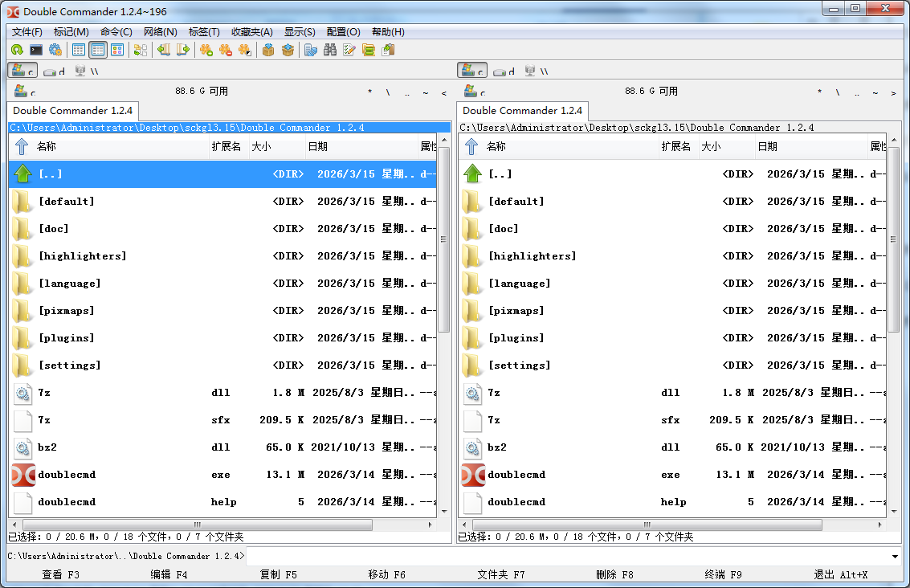Open left panel drive list button
The image size is (910, 588).
pyautogui.click(x=22, y=92)
